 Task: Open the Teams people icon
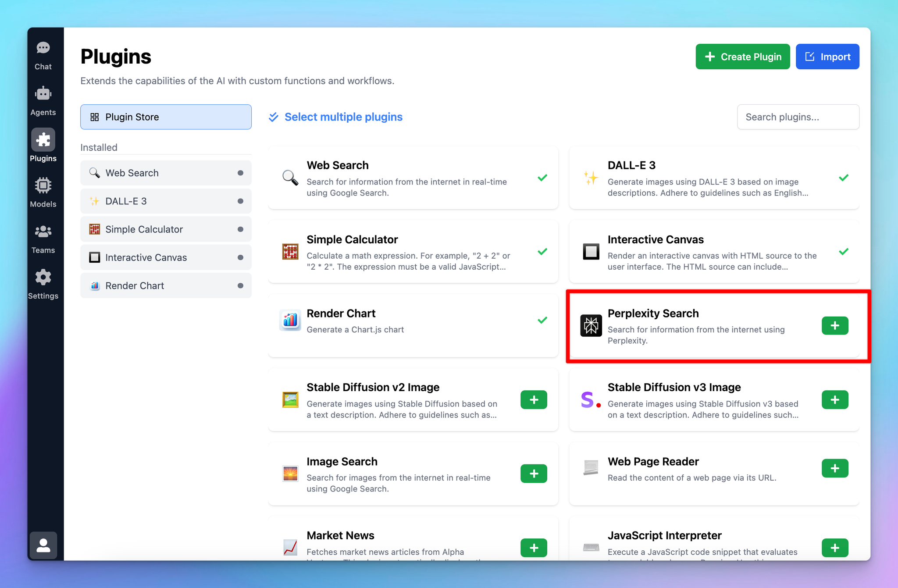43,231
